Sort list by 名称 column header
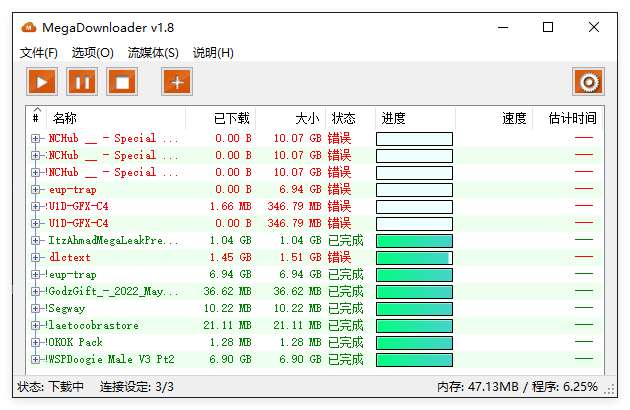Image resolution: width=630 pixels, height=410 pixels. (x=65, y=118)
